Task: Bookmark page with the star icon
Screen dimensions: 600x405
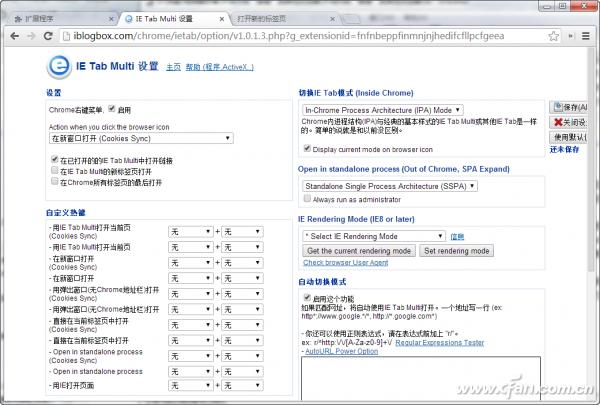Action: [x=553, y=36]
